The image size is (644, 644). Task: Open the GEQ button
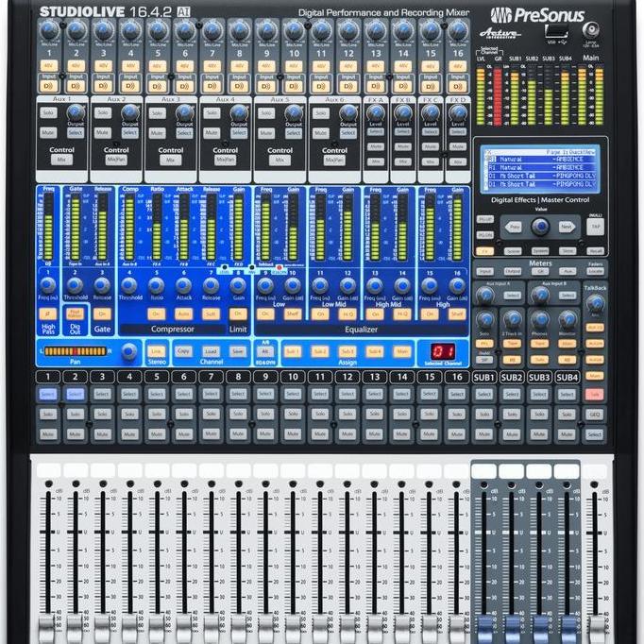tap(594, 414)
